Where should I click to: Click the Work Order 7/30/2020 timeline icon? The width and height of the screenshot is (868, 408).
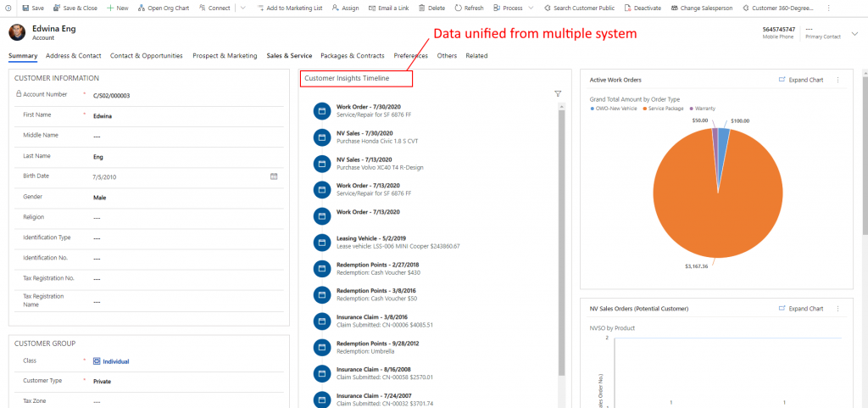(321, 111)
